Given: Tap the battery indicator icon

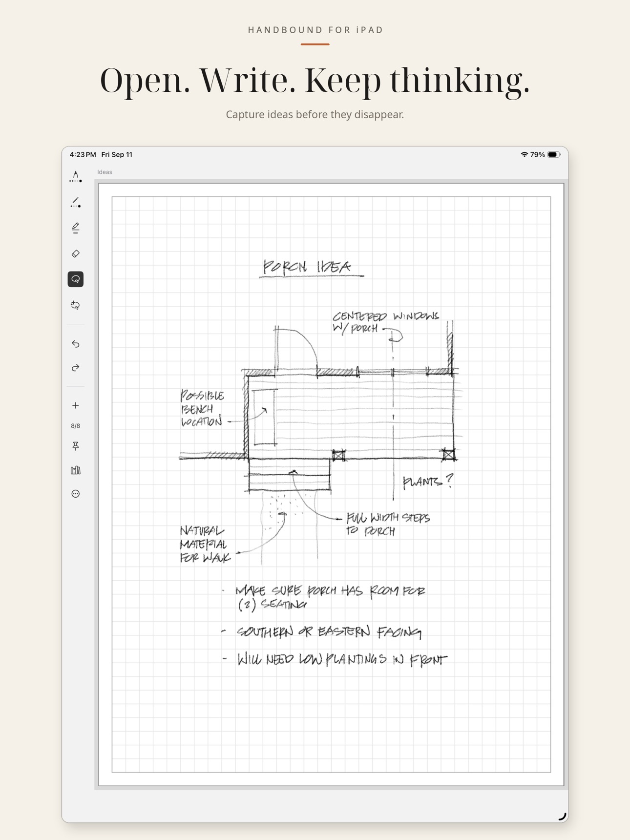Looking at the screenshot, I should [554, 154].
